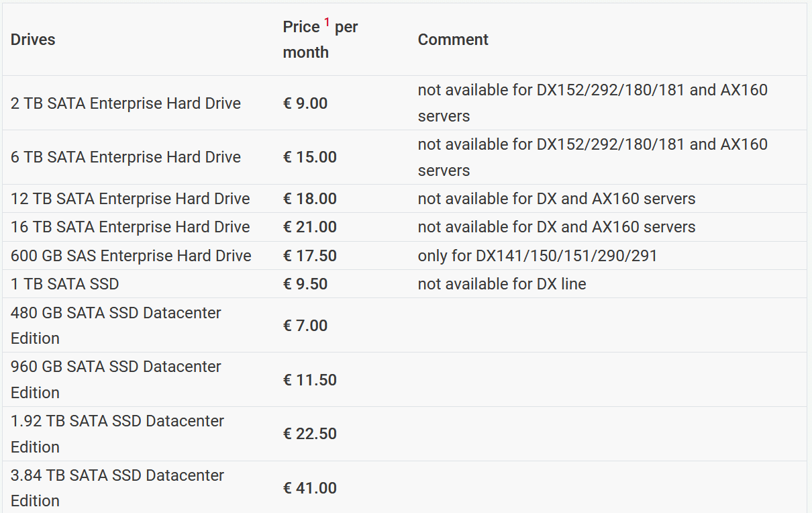The image size is (812, 513).
Task: Click the Price per month column header
Action: [x=321, y=40]
